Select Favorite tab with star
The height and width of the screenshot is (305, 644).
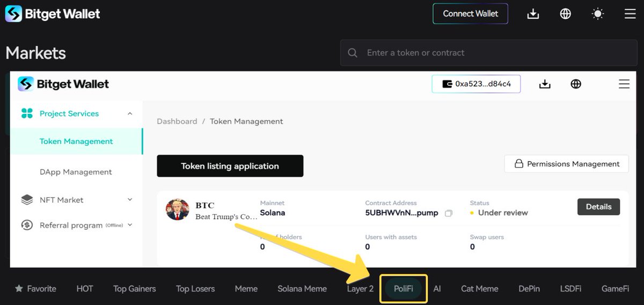(x=35, y=288)
